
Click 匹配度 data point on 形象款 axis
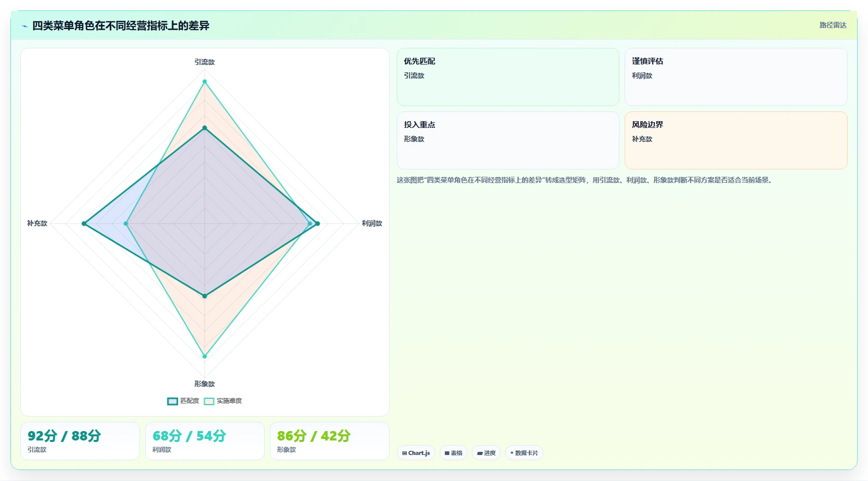204,296
